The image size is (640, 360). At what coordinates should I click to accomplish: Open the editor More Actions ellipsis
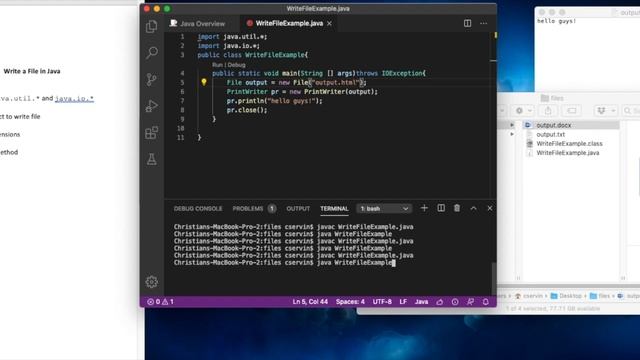[x=484, y=23]
